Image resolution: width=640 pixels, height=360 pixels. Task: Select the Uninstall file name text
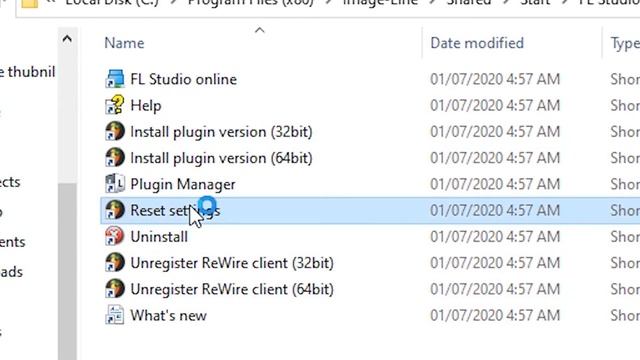pos(159,237)
